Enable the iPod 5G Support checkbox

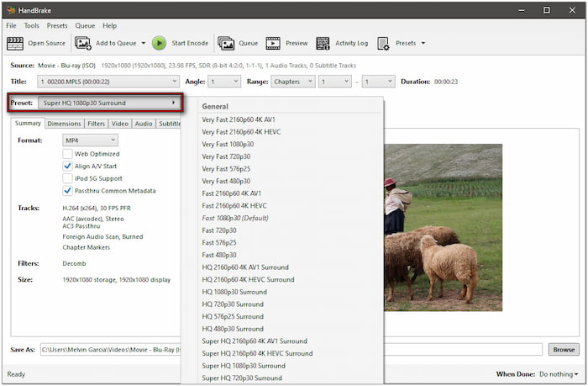pos(67,178)
